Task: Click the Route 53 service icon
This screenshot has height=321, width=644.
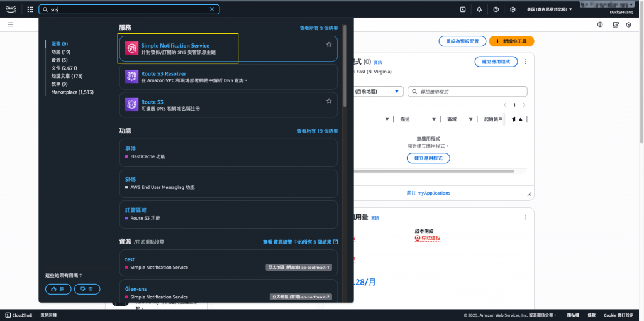Action: pyautogui.click(x=131, y=105)
